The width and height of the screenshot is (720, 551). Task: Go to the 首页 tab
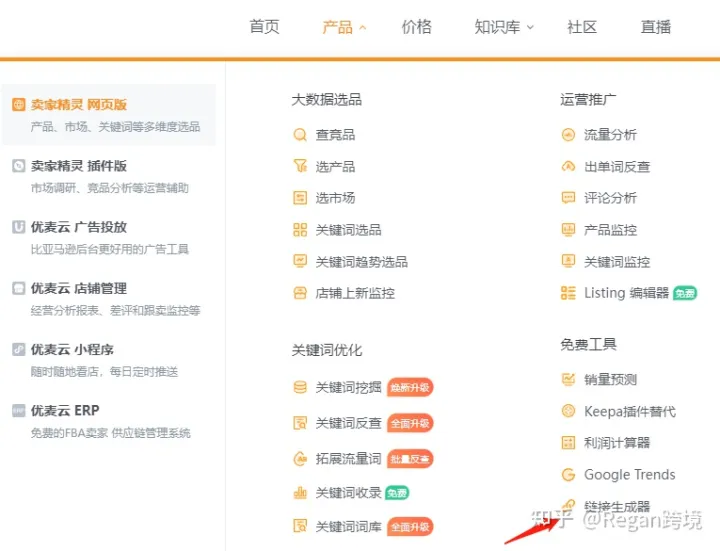[x=264, y=27]
